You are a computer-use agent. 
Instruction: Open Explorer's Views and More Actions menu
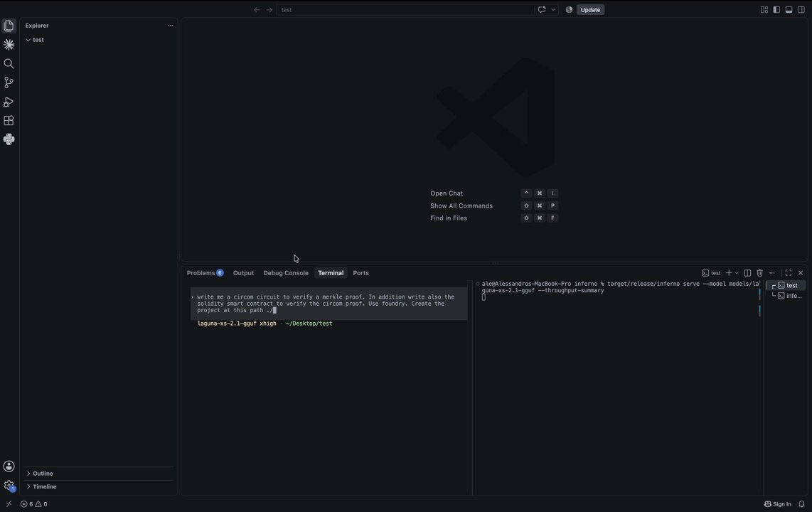[x=171, y=26]
